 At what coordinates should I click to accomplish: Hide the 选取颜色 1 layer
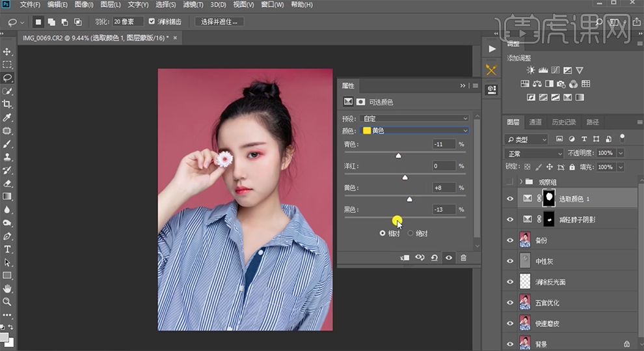[510, 199]
